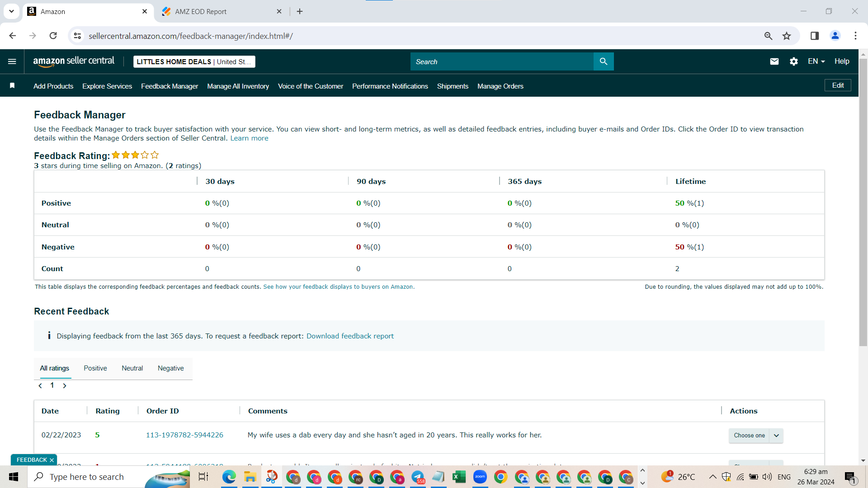
Task: Launch Microsoft Edge from the taskbar
Action: click(229, 477)
